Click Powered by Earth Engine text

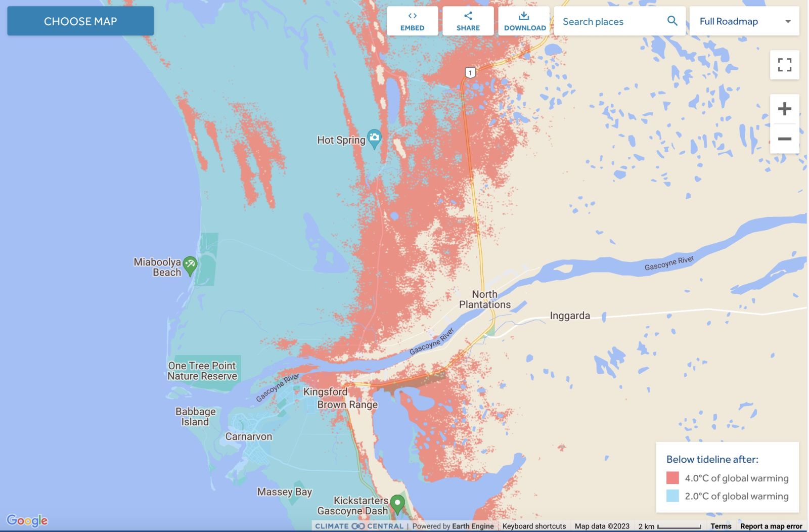pos(453,526)
